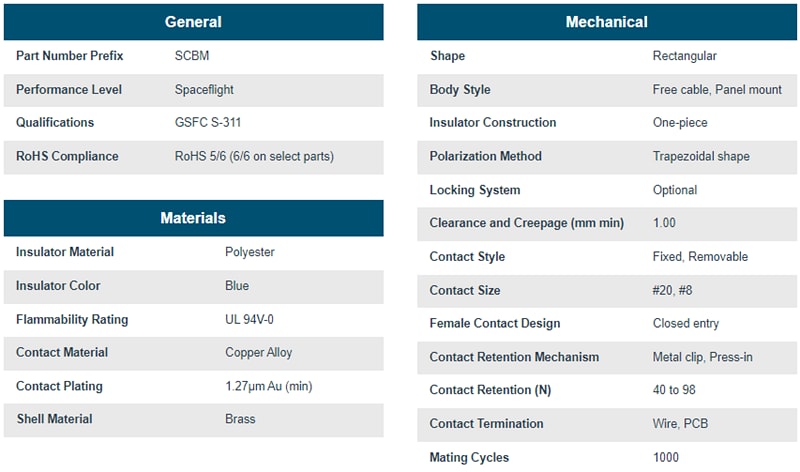Click the General section header
The image size is (800, 472).
pyautogui.click(x=193, y=22)
